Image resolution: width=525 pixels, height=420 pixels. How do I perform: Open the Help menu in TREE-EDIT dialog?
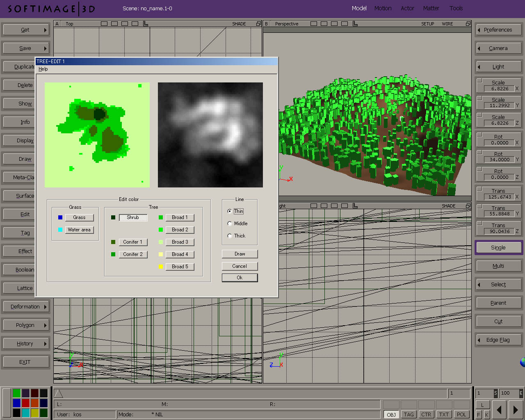[x=43, y=69]
